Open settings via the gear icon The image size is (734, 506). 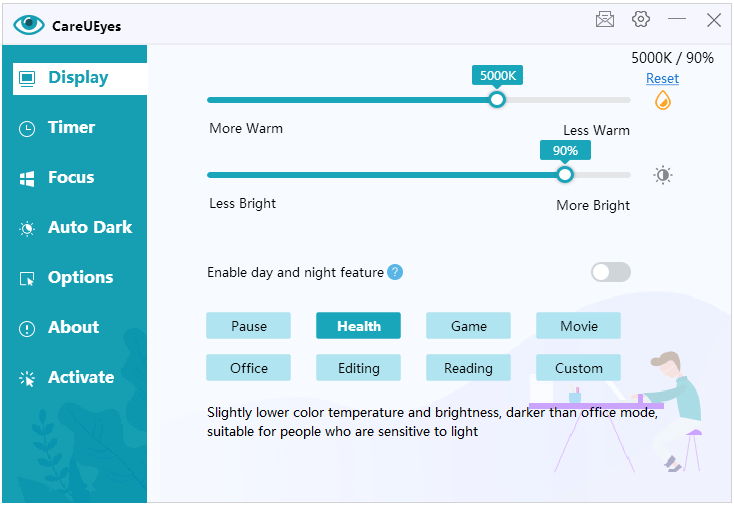tap(641, 19)
